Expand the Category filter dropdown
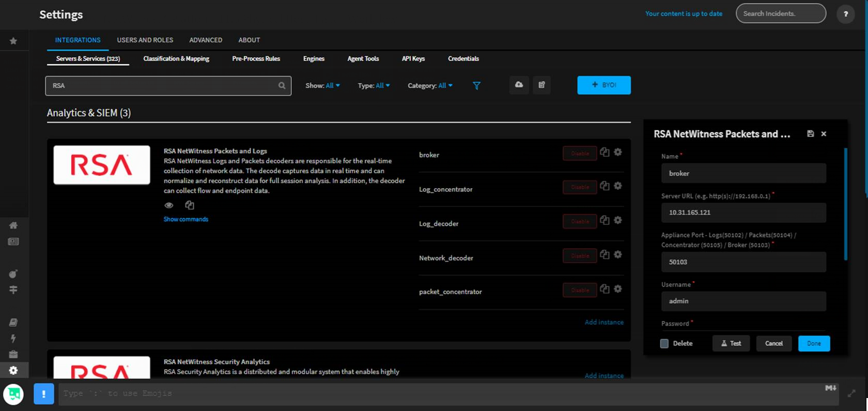The width and height of the screenshot is (868, 411). point(430,86)
